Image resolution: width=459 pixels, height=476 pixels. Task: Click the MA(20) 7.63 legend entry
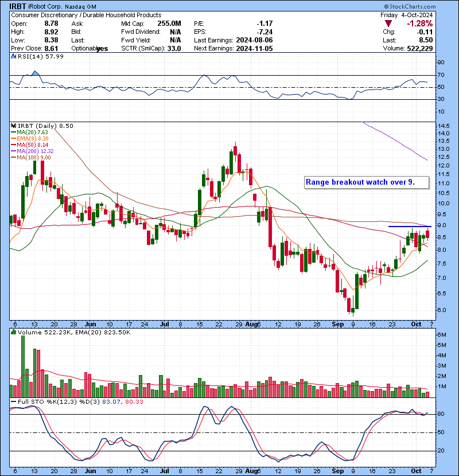29,132
